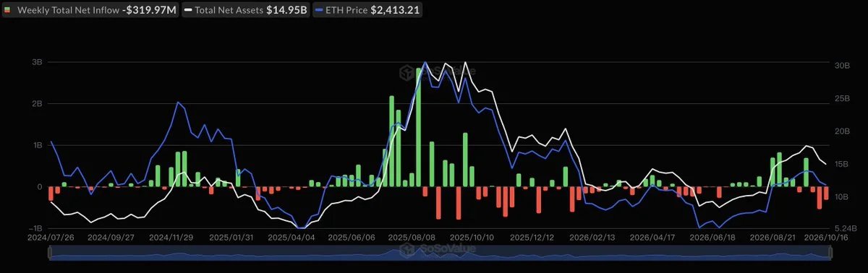Click the 20B right axis label

click(x=841, y=131)
